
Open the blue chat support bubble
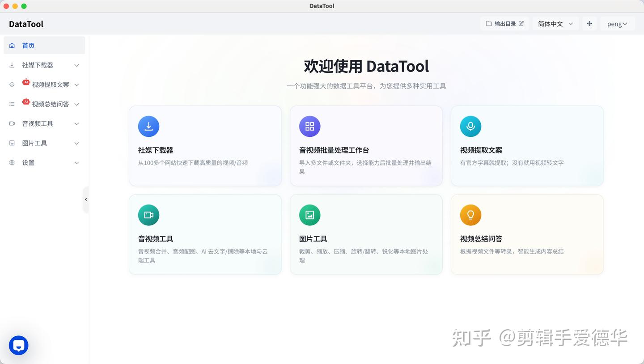coord(19,345)
